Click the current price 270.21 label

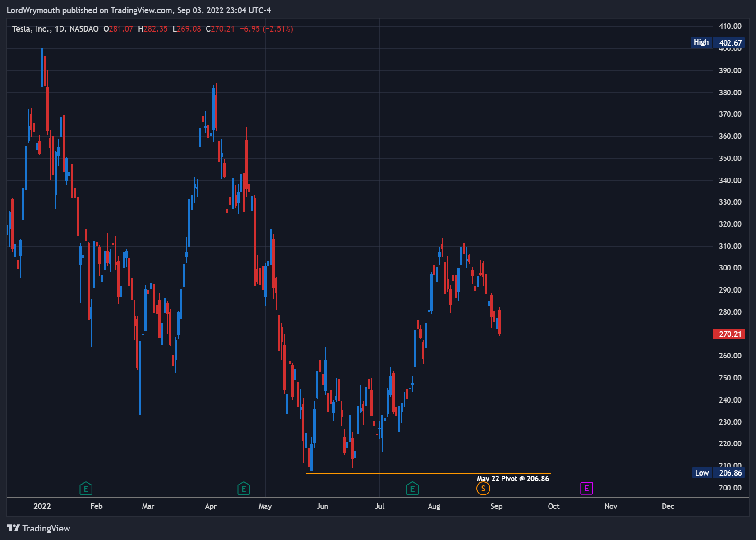pyautogui.click(x=729, y=334)
